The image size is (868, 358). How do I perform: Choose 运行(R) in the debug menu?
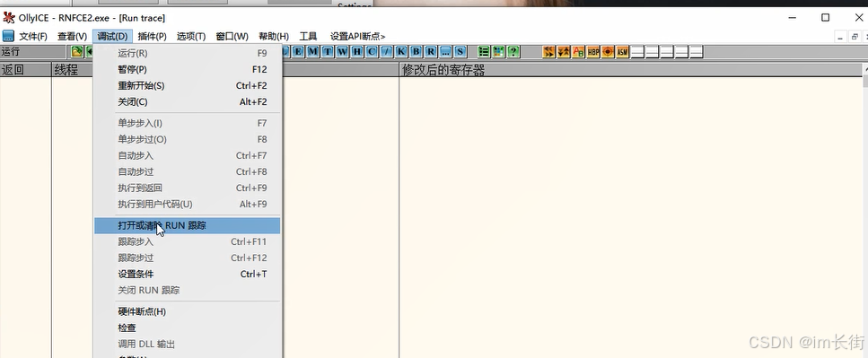click(187, 54)
